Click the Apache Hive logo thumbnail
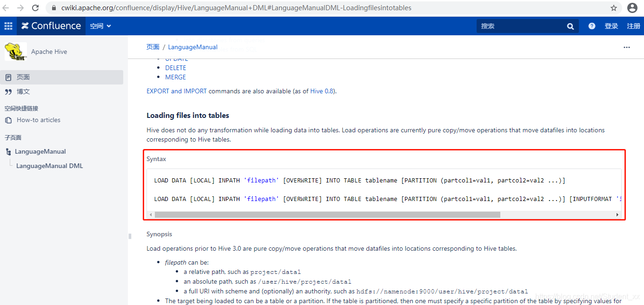Image resolution: width=644 pixels, height=305 pixels. (16, 52)
